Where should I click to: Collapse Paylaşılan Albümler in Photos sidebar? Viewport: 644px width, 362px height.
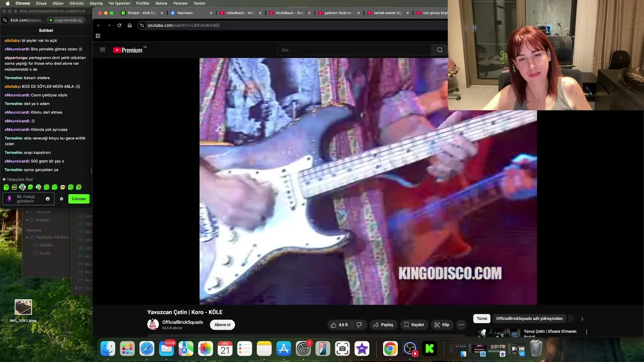click(27, 237)
